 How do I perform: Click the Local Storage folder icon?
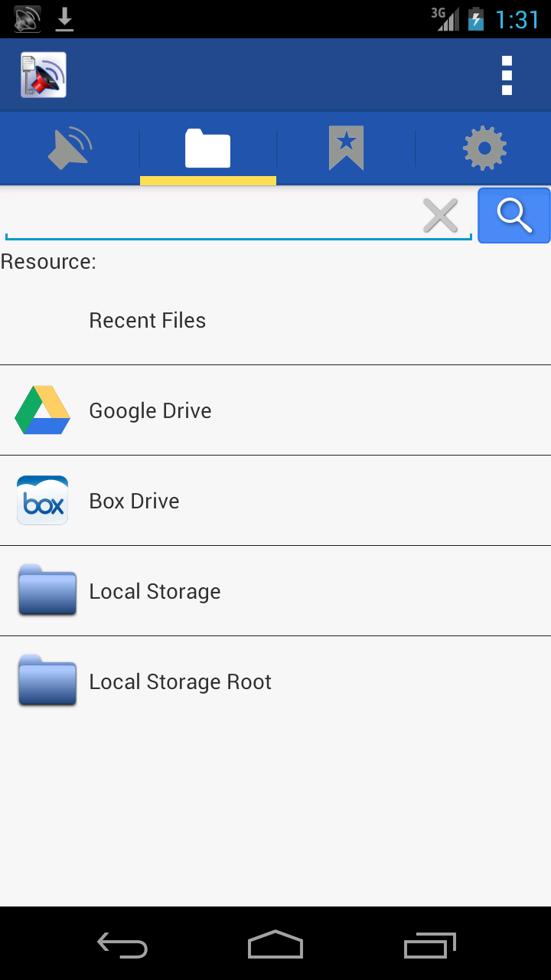(47, 590)
